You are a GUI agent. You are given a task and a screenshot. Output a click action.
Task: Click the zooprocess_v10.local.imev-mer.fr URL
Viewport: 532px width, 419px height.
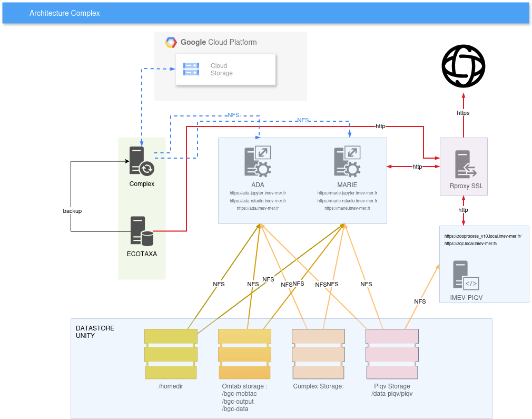tap(482, 237)
